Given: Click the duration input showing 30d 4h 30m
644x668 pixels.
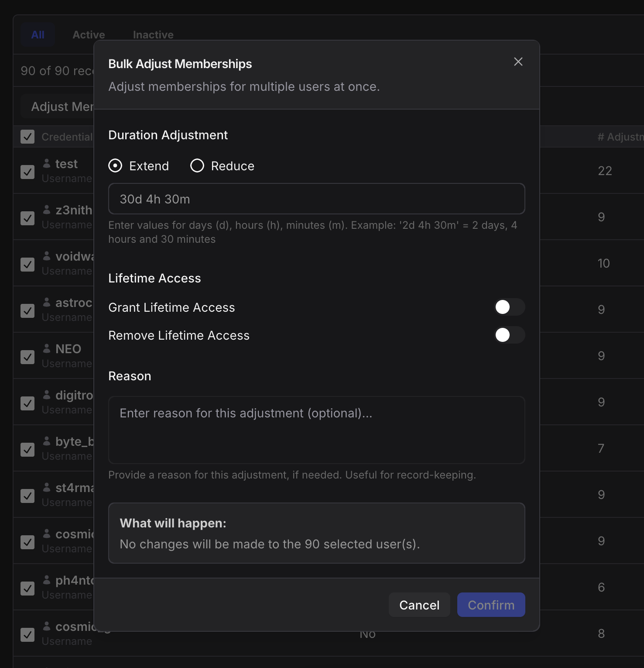Looking at the screenshot, I should (316, 199).
